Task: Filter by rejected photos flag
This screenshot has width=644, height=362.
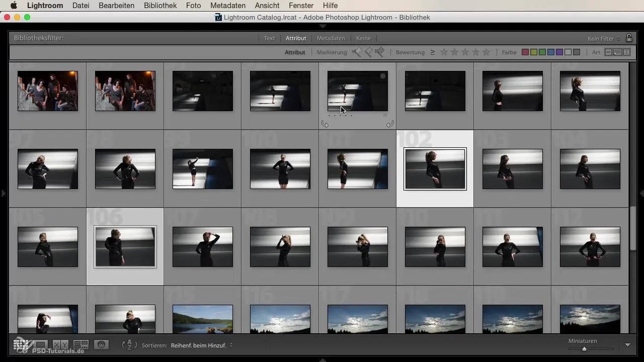Action: coord(380,52)
